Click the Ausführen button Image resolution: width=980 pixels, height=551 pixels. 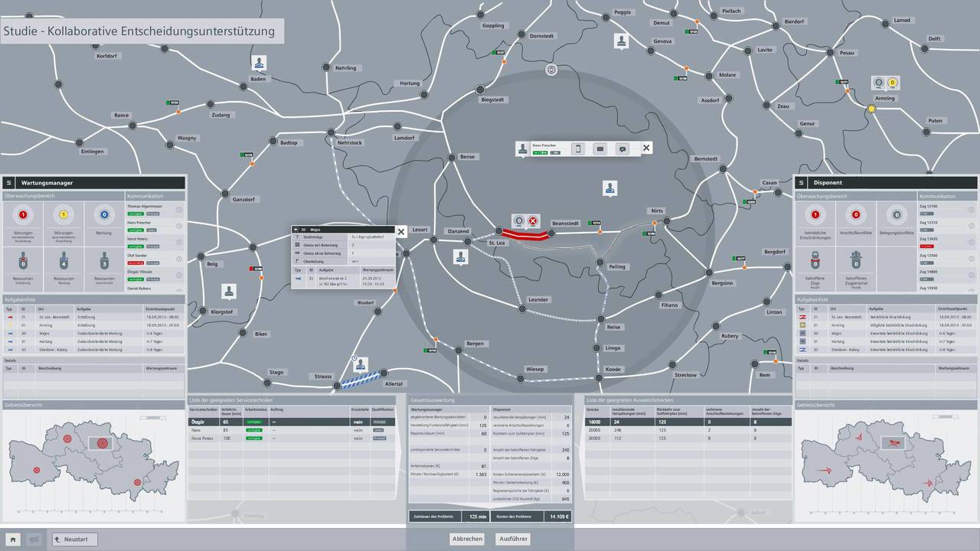point(512,539)
